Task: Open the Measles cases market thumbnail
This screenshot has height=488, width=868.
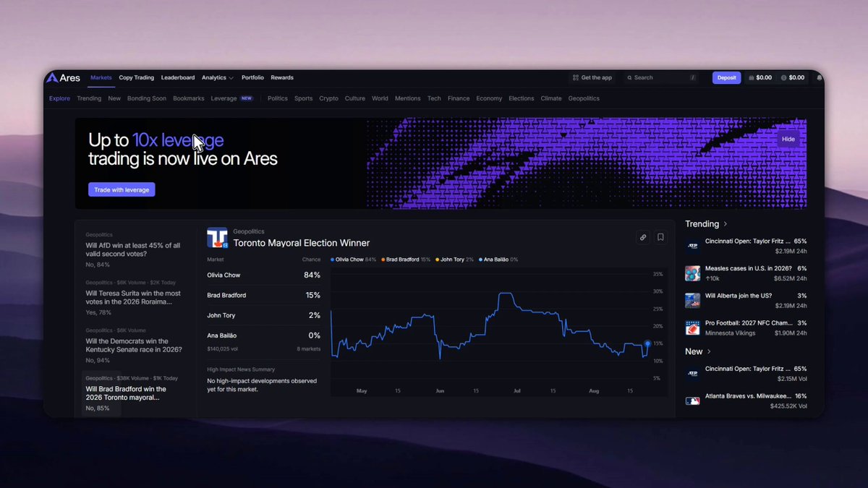Action: pos(693,273)
